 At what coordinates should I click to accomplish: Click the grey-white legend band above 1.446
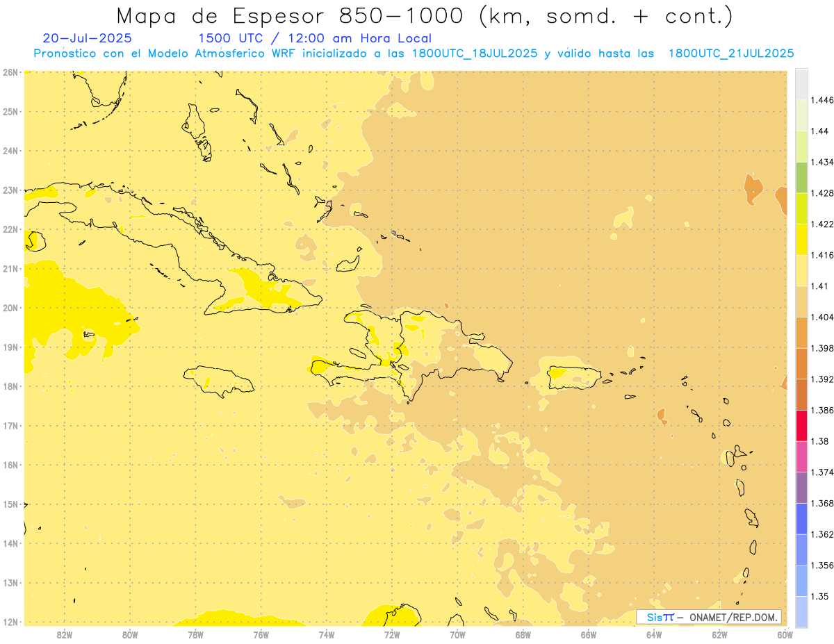801,85
